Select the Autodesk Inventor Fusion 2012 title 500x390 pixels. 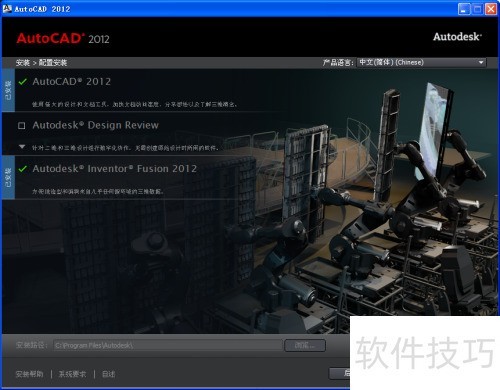coord(115,169)
